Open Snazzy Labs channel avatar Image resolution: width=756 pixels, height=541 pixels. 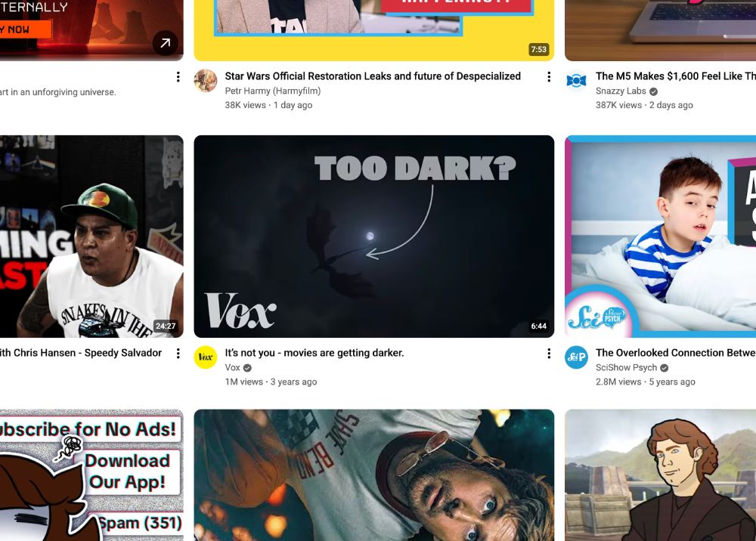pyautogui.click(x=576, y=80)
